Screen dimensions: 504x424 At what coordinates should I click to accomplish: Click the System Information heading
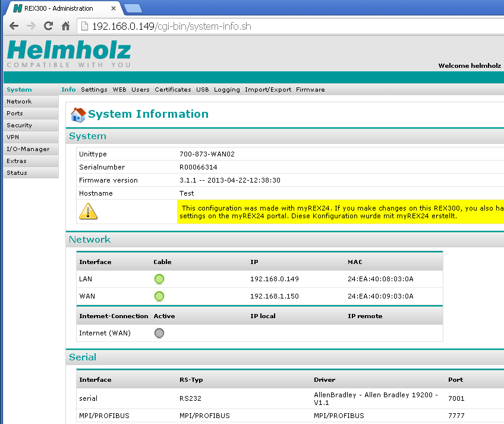tap(148, 114)
